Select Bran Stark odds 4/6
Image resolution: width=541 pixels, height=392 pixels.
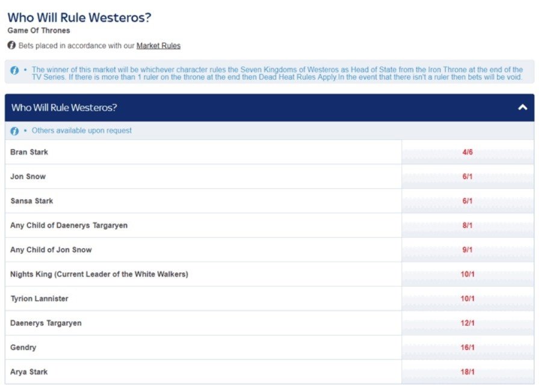tap(468, 152)
